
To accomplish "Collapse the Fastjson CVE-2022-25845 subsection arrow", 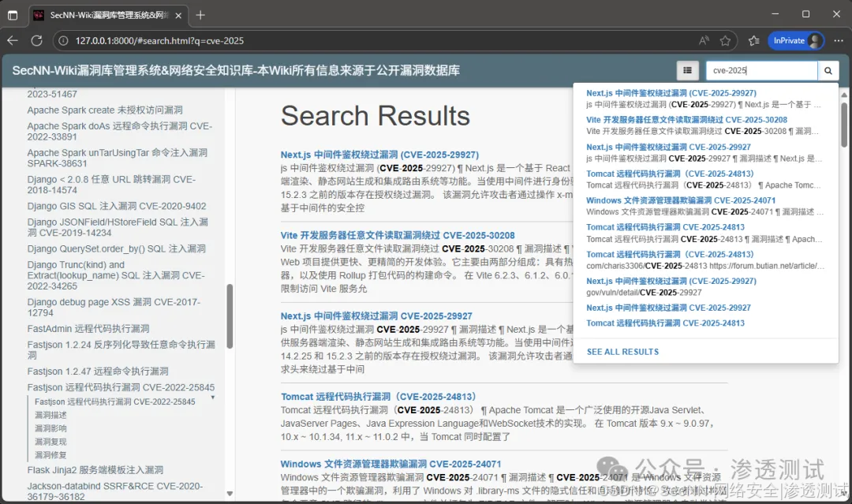I will pyautogui.click(x=212, y=398).
